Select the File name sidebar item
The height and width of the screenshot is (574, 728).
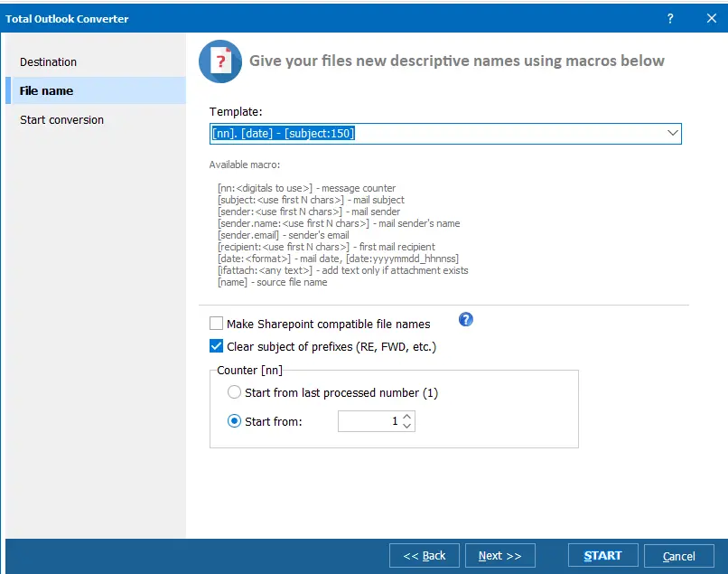[x=47, y=90]
